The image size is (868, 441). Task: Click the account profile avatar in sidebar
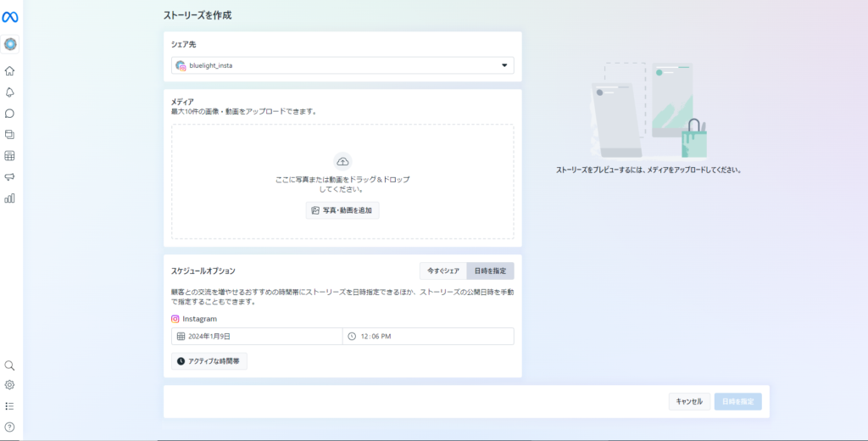[10, 44]
